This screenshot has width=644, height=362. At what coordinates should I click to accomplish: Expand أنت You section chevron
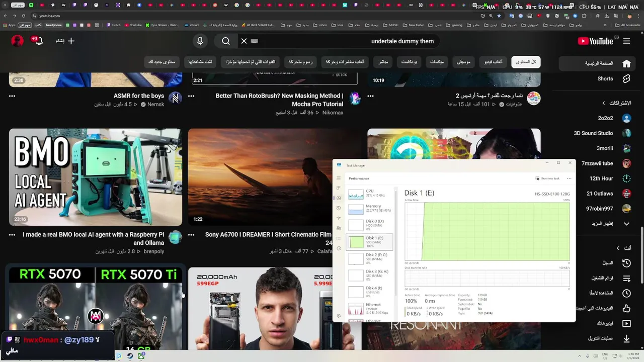coord(618,248)
